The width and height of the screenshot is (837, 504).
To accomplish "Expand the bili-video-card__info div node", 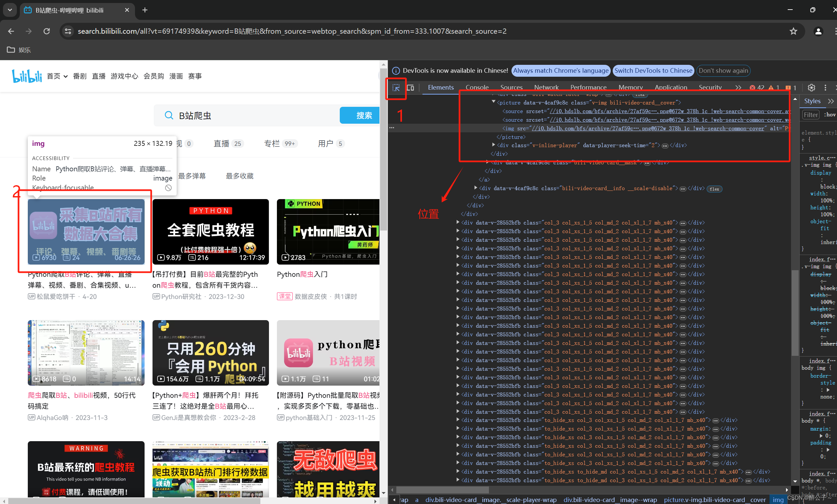I will (x=476, y=188).
